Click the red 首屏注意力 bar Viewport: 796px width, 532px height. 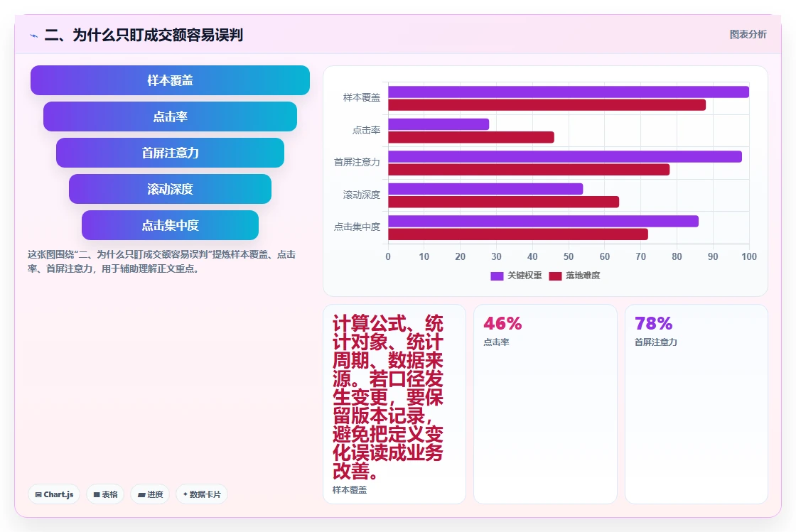pos(529,169)
